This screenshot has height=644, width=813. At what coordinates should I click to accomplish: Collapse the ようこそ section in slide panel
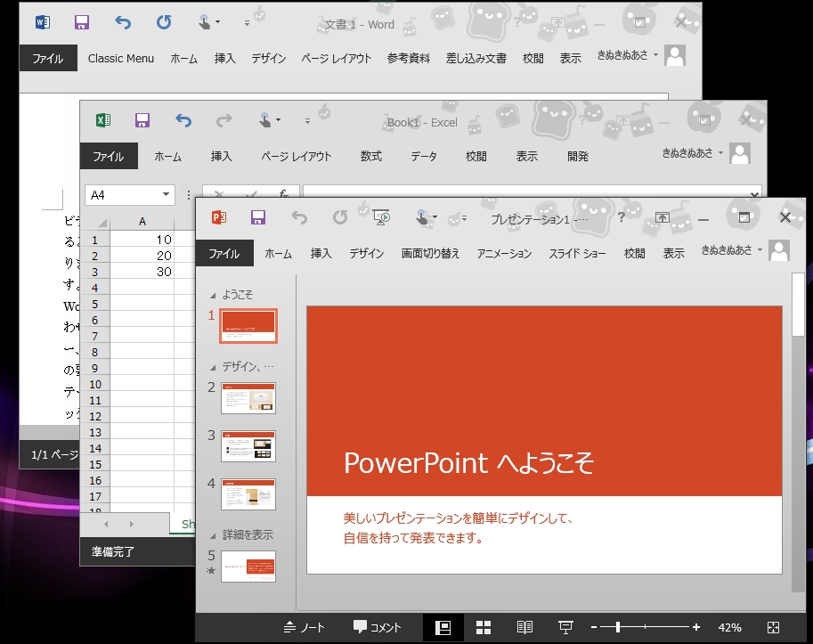pyautogui.click(x=213, y=296)
